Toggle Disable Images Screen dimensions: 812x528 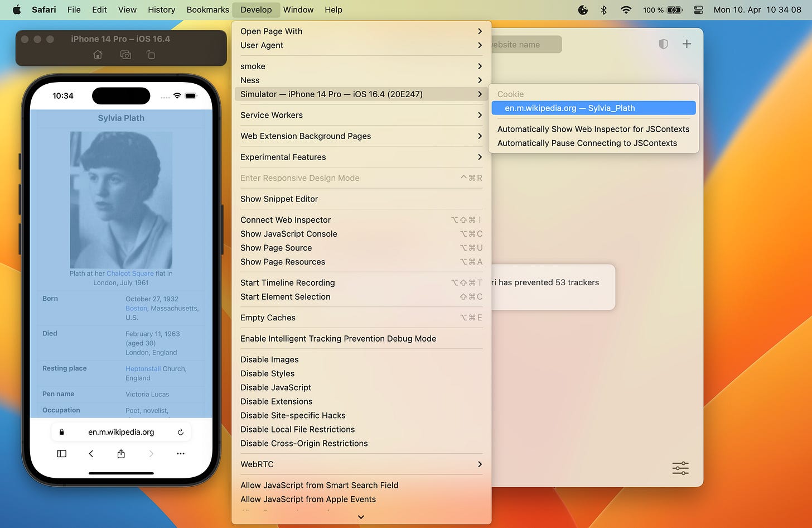click(361, 359)
